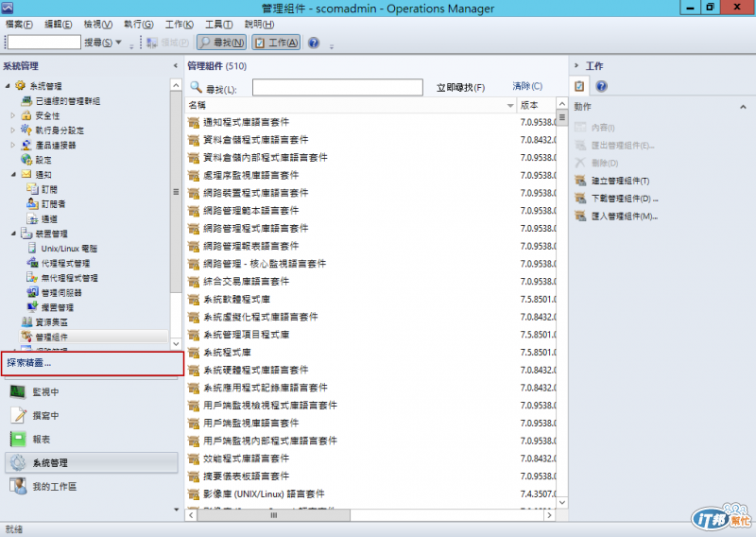This screenshot has width=756, height=537.
Task: Click the blue help icon in toolbar
Action: pos(314,43)
